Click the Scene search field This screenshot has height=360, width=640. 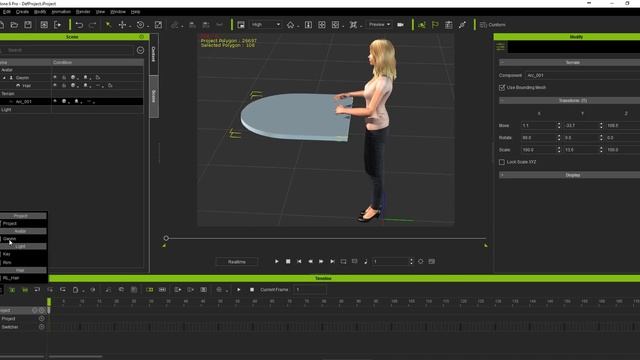pos(69,50)
